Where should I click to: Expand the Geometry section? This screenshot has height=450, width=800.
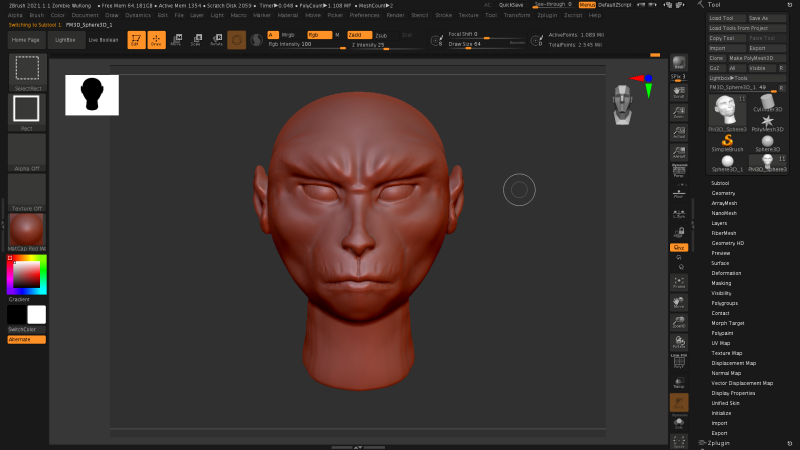722,193
